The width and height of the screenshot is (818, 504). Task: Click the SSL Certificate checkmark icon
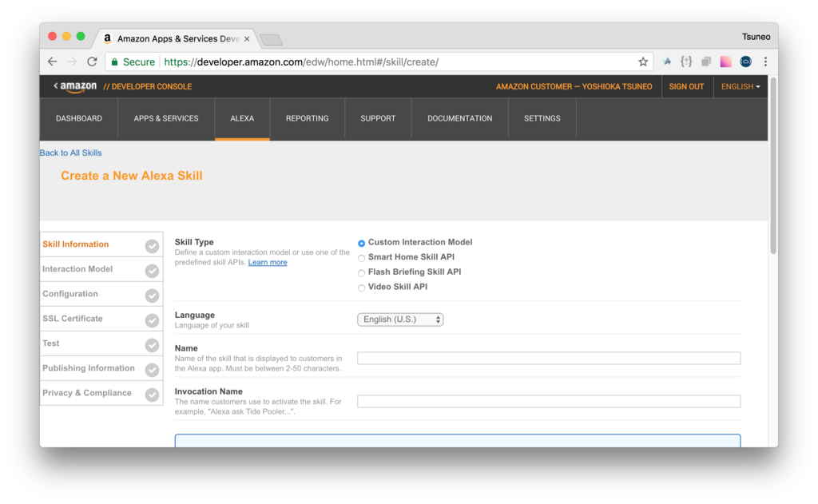point(152,320)
